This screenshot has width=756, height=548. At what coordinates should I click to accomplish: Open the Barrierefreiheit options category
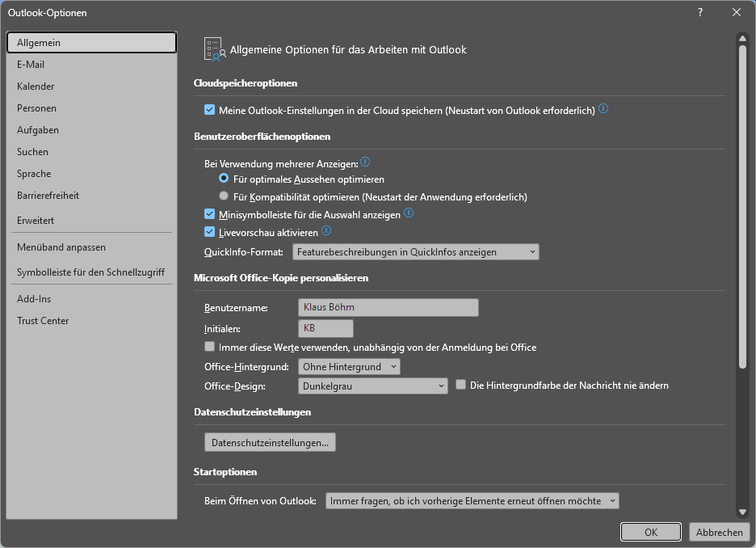coord(91,196)
